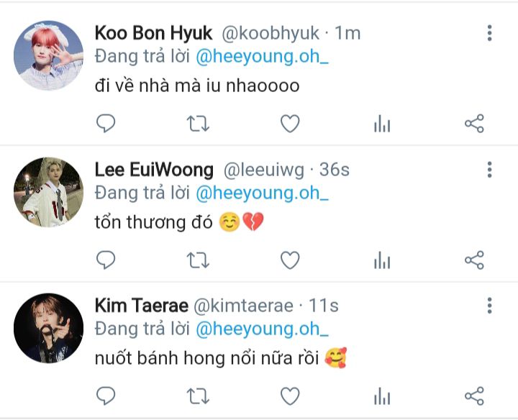View analytics for Koo Bon Hyuk's tweet
The height and width of the screenshot is (420, 518).
[382, 124]
